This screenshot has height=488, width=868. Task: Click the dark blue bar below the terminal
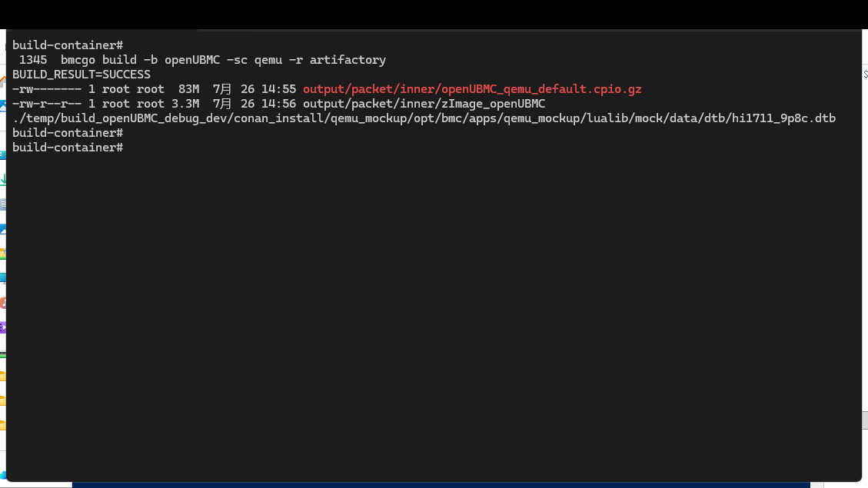pos(441,485)
